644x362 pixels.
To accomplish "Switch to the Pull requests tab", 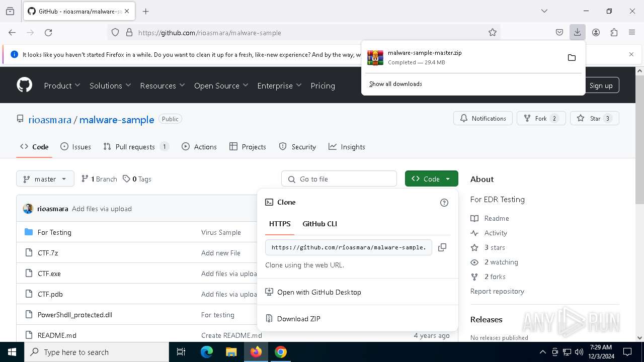I will tap(136, 147).
